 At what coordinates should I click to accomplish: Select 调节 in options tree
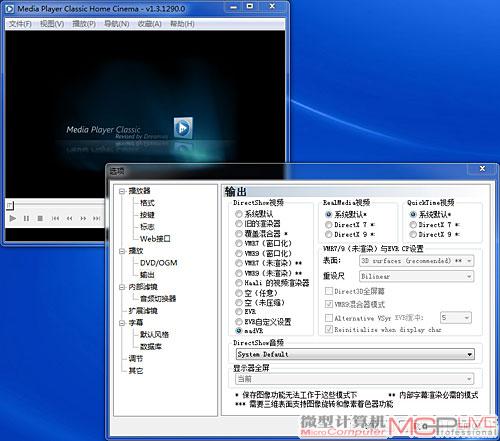click(x=136, y=359)
